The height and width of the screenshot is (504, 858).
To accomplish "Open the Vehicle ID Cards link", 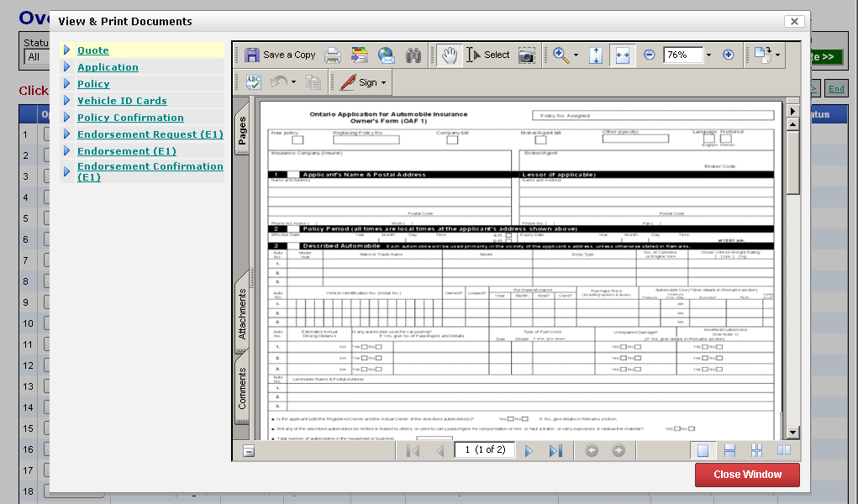I will click(x=122, y=101).
